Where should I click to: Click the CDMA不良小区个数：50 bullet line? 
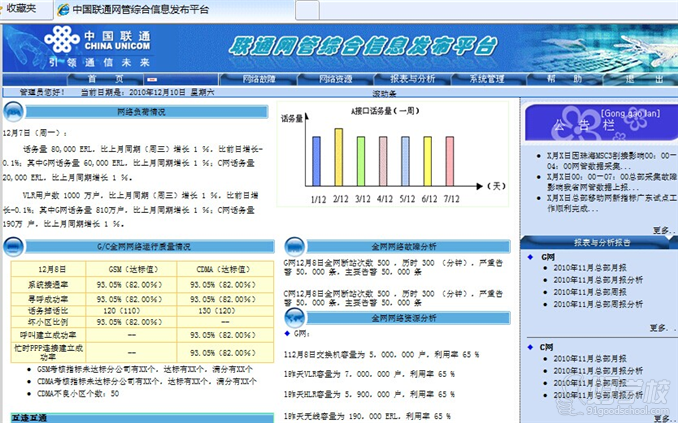point(78,394)
